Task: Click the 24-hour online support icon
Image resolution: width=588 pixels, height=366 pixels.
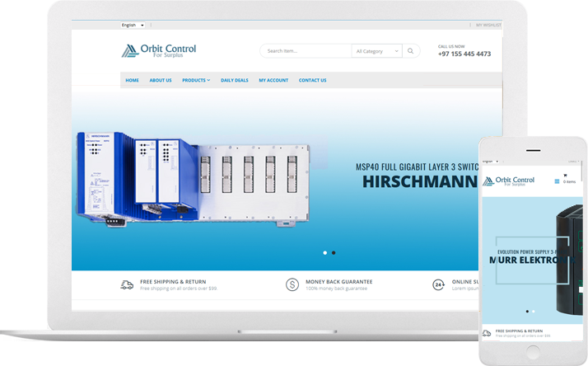Action: tap(439, 285)
